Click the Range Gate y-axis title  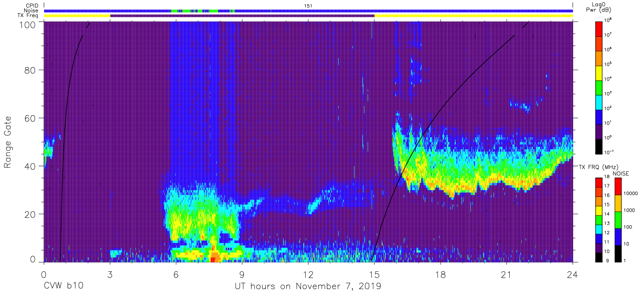(x=8, y=142)
